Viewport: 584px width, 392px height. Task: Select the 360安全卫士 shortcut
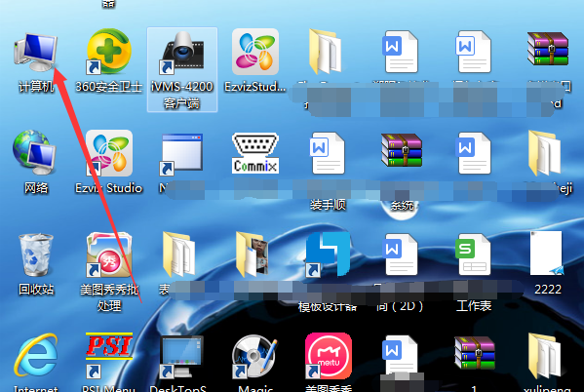tap(108, 52)
